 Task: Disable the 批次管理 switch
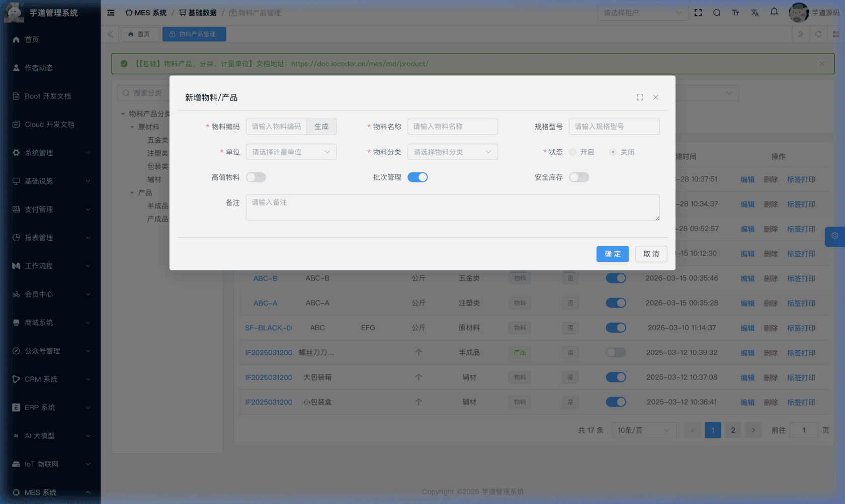(417, 177)
